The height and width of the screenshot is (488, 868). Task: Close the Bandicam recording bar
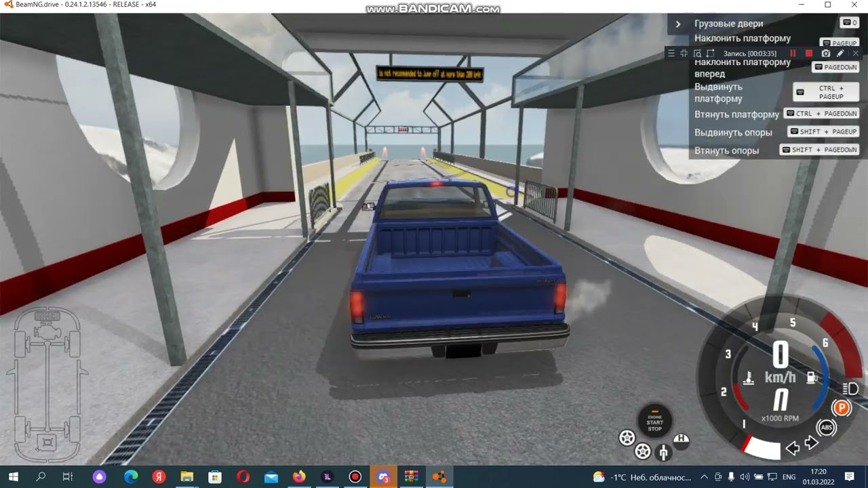[x=856, y=53]
